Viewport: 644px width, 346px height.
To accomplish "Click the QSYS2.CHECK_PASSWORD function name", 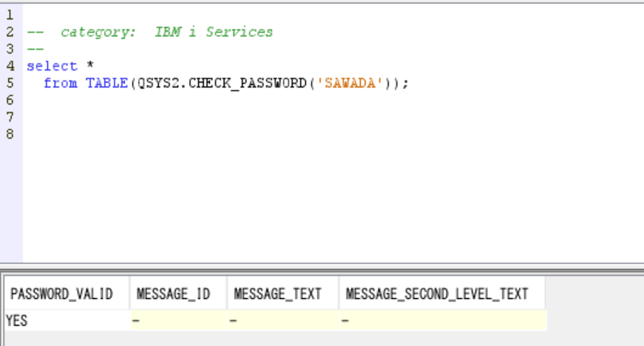I will point(221,83).
